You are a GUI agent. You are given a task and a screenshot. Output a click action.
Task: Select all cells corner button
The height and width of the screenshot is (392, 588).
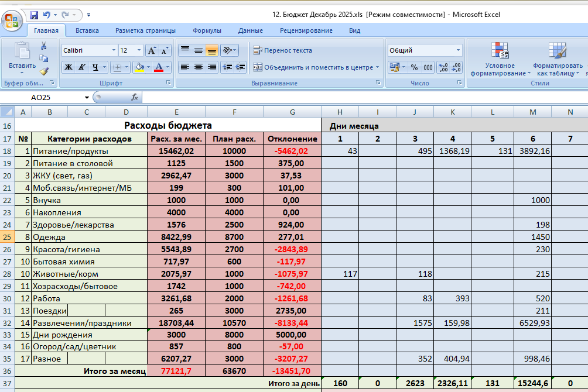(7, 112)
